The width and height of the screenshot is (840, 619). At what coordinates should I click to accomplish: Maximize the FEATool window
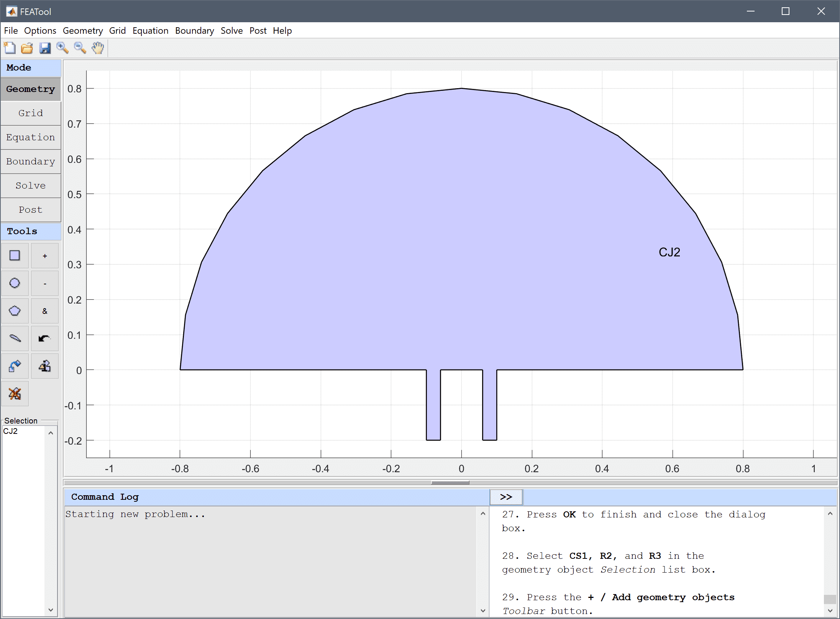786,11
